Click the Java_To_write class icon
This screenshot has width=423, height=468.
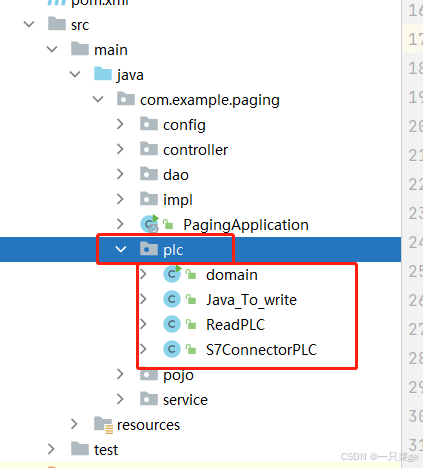(172, 299)
